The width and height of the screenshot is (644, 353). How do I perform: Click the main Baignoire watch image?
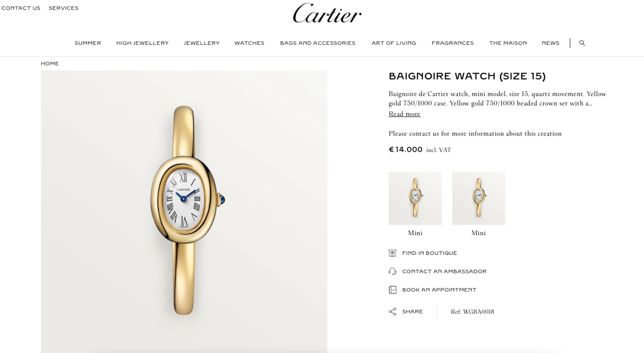coord(184,211)
